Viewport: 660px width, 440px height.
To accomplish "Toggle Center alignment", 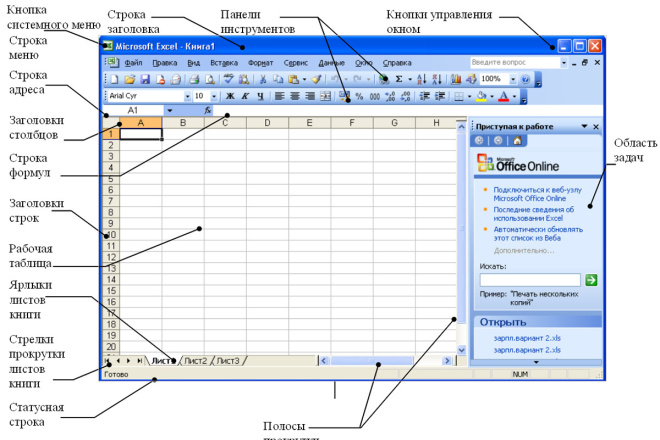I will 295,96.
